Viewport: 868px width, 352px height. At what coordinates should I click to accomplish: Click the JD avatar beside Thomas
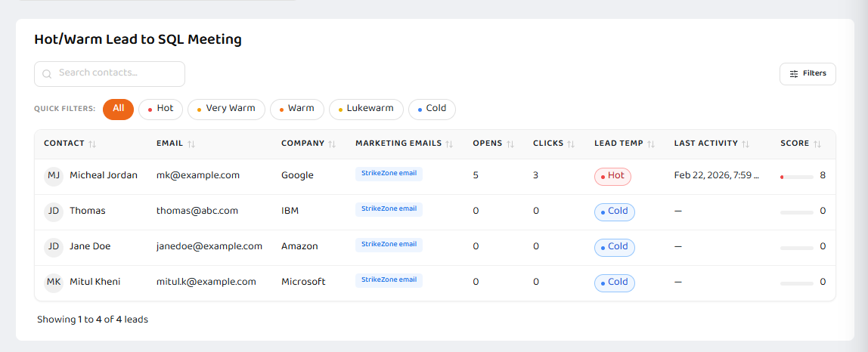pyautogui.click(x=54, y=212)
